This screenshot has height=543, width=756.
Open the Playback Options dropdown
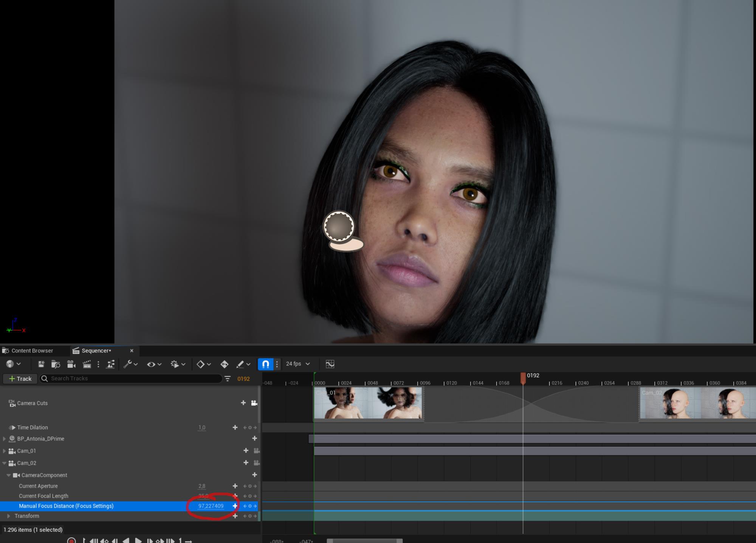pos(178,364)
